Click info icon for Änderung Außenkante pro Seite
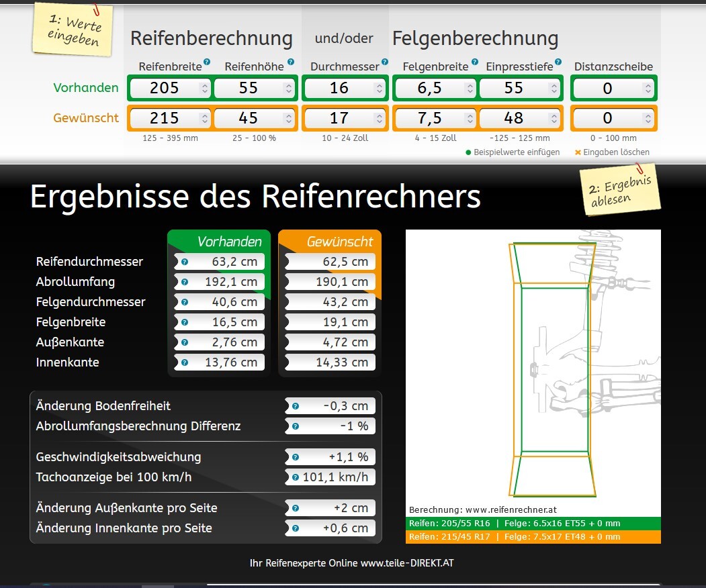Image resolution: width=706 pixels, height=588 pixels. [x=295, y=508]
